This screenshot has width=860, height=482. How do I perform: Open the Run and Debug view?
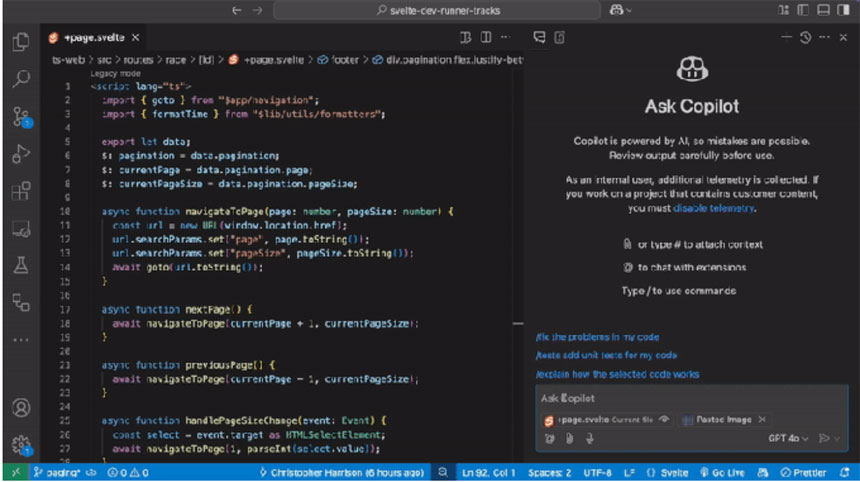21,154
